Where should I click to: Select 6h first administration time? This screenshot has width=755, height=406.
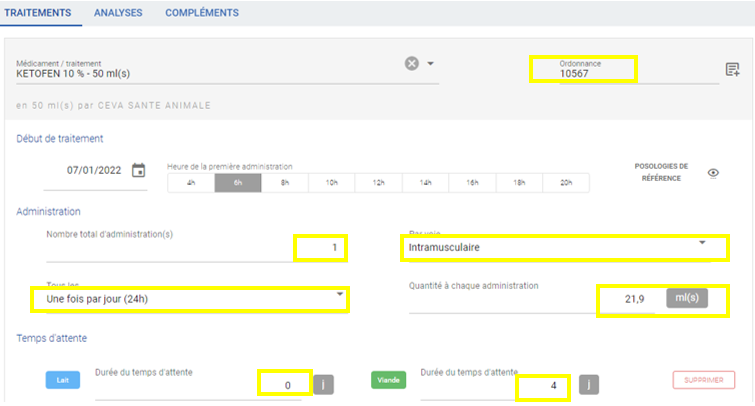click(238, 183)
